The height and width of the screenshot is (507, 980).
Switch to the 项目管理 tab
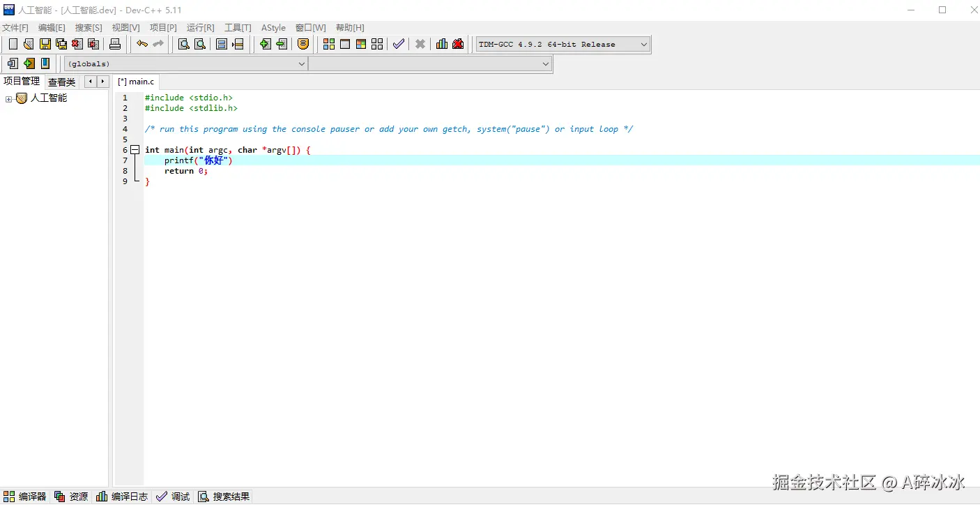pyautogui.click(x=22, y=82)
